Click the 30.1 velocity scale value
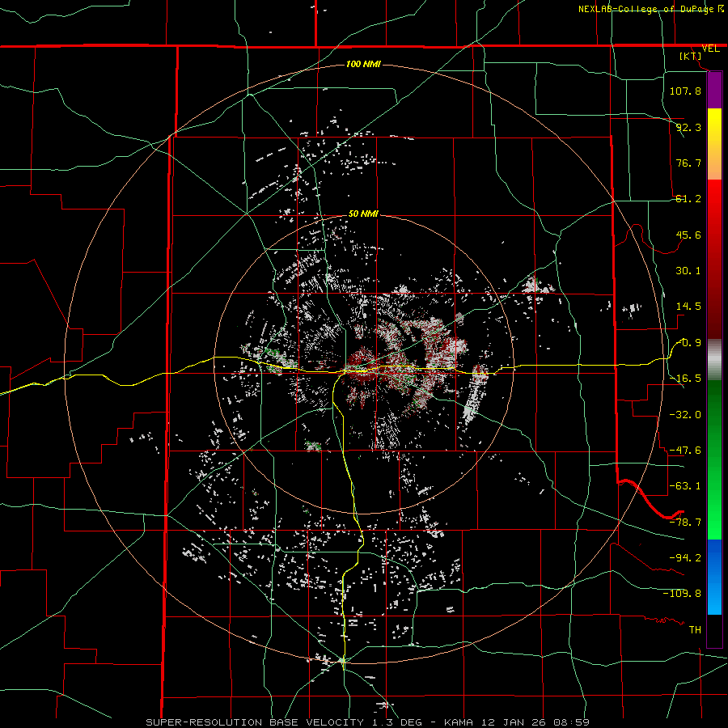The width and height of the screenshot is (728, 728). pyautogui.click(x=688, y=271)
